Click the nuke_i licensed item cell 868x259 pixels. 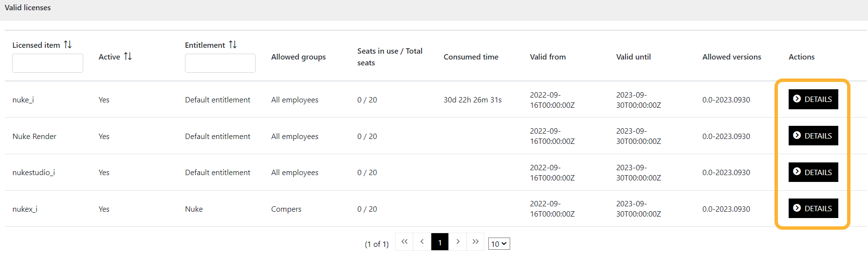click(x=23, y=100)
